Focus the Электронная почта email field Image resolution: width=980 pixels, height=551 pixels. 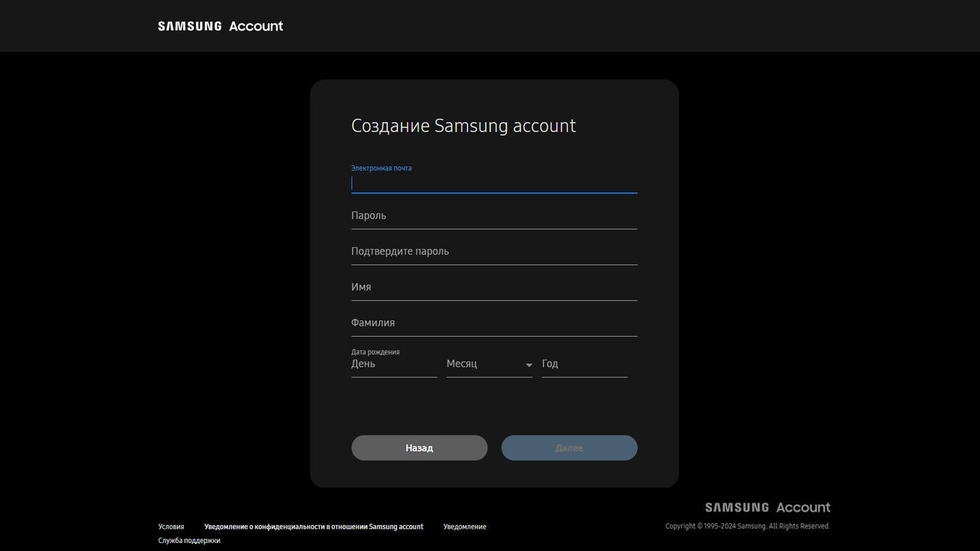pyautogui.click(x=494, y=183)
